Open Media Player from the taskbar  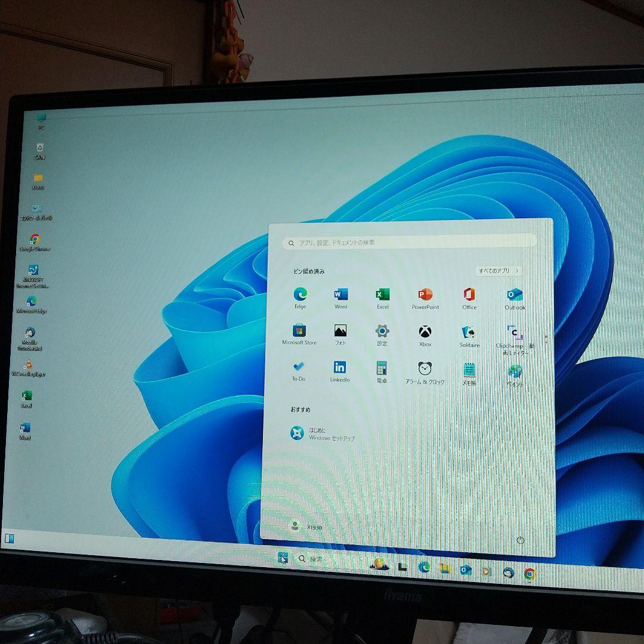[487, 571]
